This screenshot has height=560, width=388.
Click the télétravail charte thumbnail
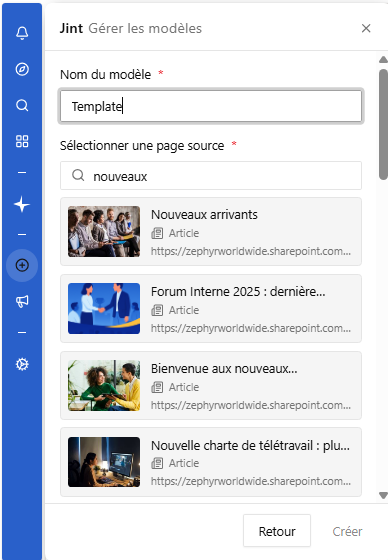click(x=104, y=462)
